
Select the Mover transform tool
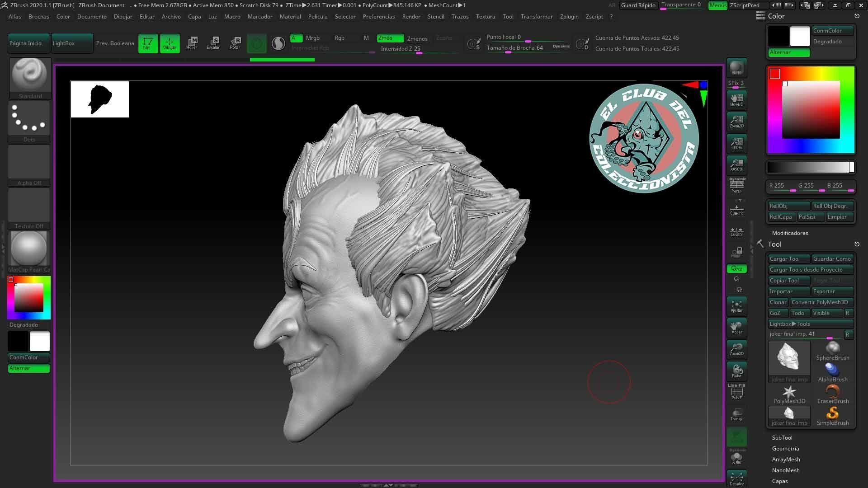[192, 43]
